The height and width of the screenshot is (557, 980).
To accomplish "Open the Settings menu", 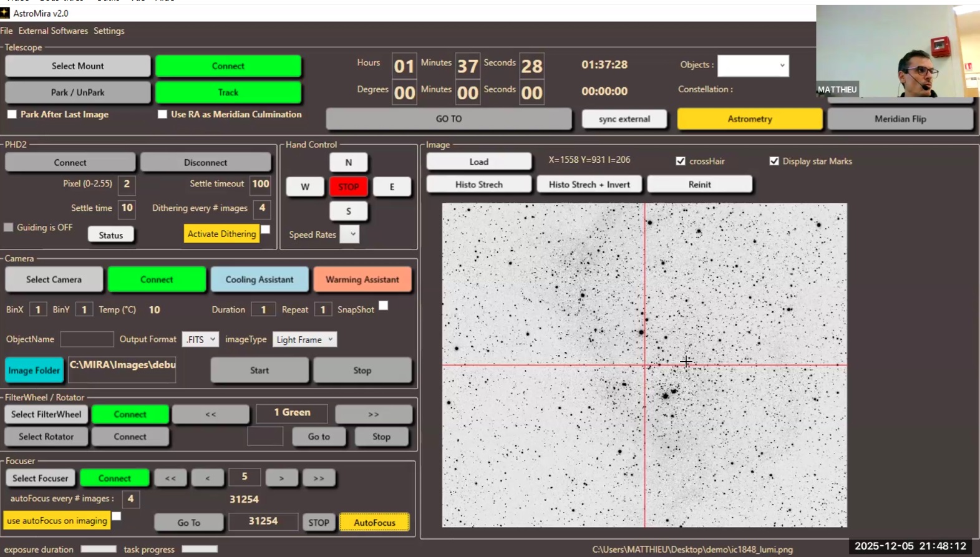I will [109, 31].
